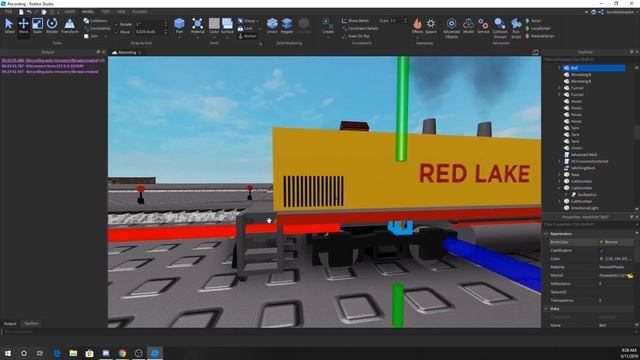This screenshot has width=640, height=360.
Task: Pick the Select tool in the ribbon
Action: pyautogui.click(x=9, y=26)
